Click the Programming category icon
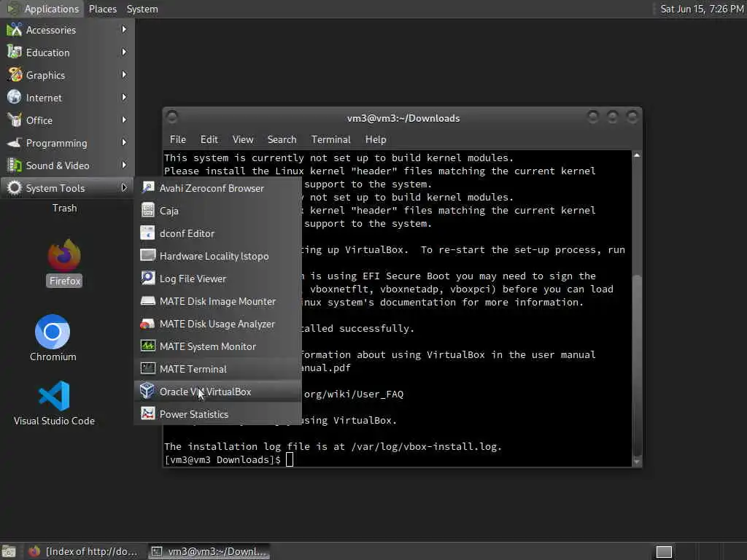747x560 pixels. (15, 143)
